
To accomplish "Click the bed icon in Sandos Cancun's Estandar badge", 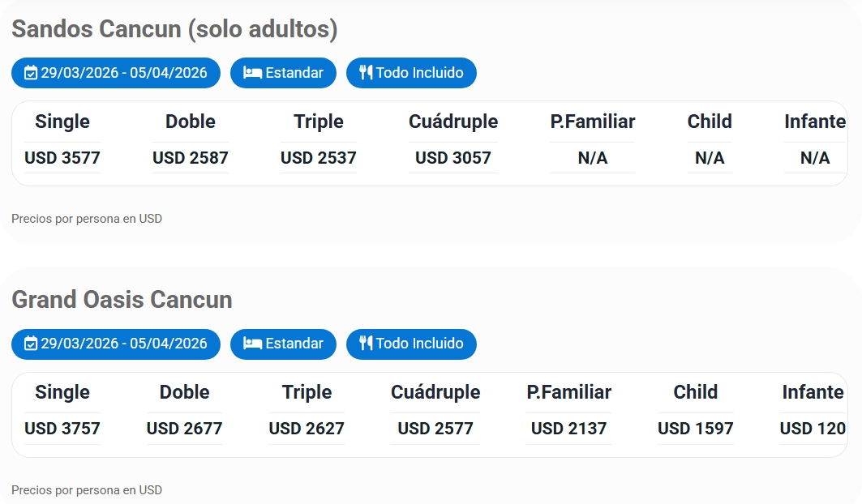I will coord(252,73).
